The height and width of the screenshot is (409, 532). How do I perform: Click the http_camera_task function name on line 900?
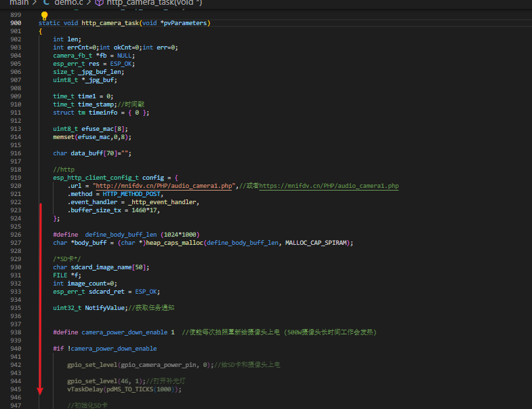(110, 23)
